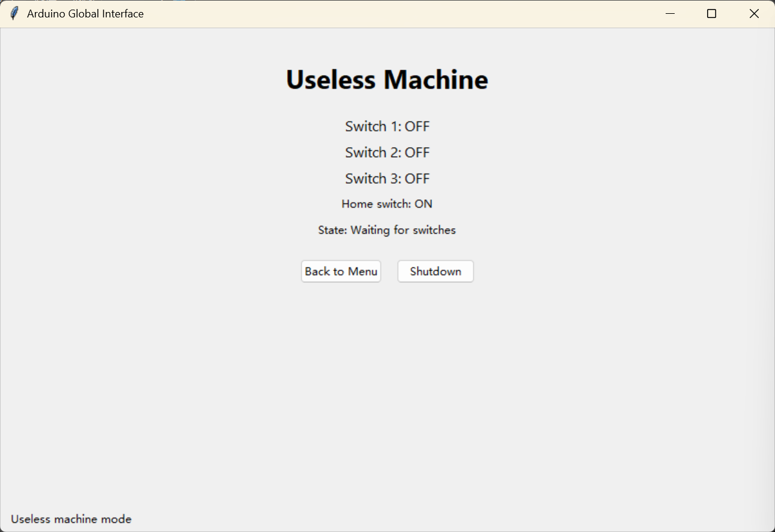Click the 'Switch 3: OFF' label

(387, 178)
